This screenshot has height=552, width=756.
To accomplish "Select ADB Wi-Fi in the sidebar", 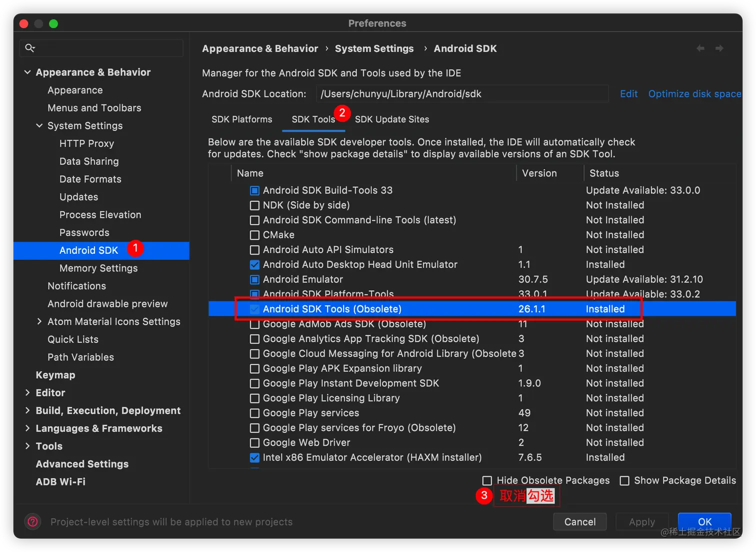I will (x=60, y=482).
